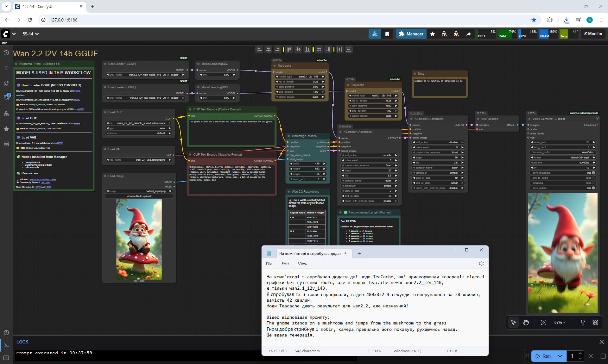Screen dimensions: 608x364
Task: Open the queue history sidebar icon
Action: point(6,53)
